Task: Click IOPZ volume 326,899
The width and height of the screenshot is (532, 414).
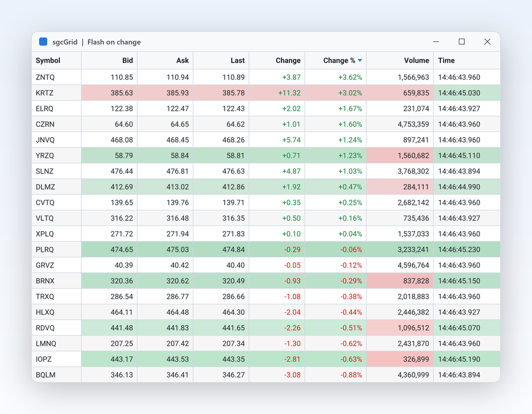Action: [400, 359]
